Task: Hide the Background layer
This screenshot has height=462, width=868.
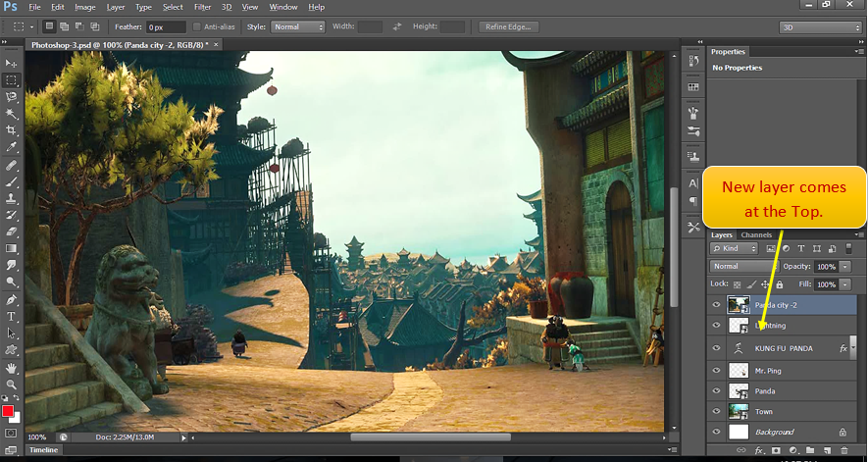Action: tap(716, 432)
